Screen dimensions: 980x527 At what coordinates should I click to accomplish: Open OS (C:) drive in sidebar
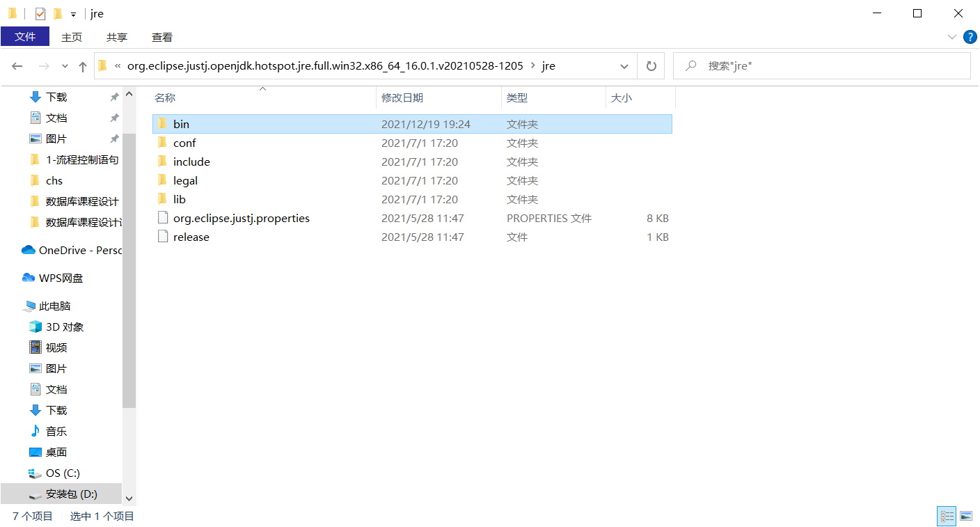click(x=54, y=473)
